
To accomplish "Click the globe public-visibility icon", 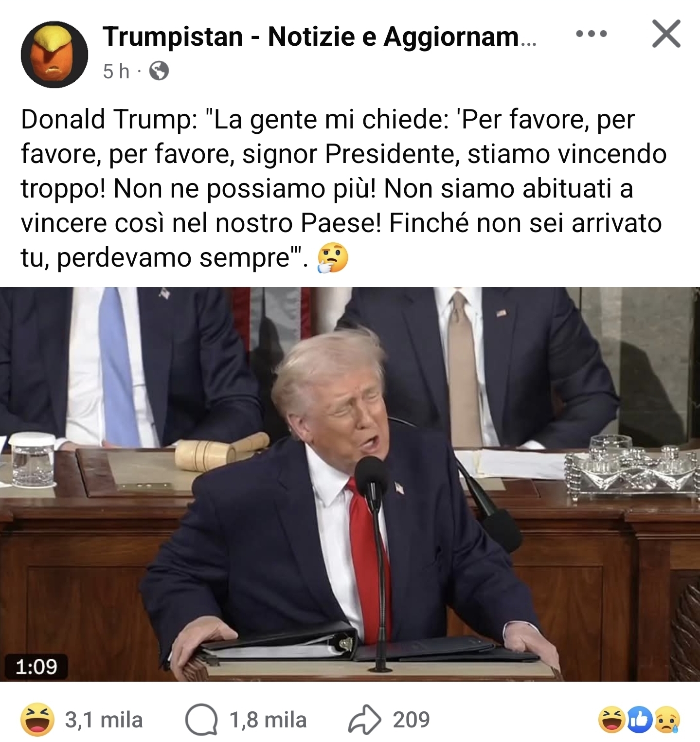I will (159, 72).
